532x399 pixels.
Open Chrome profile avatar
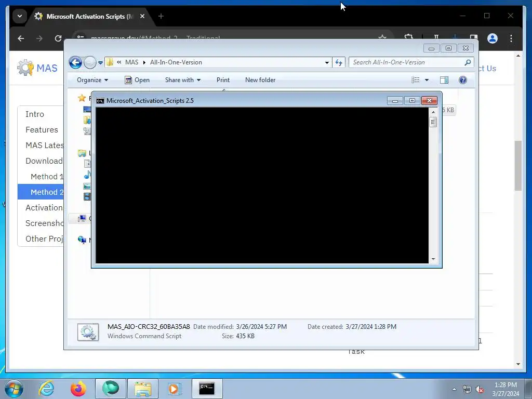[493, 38]
